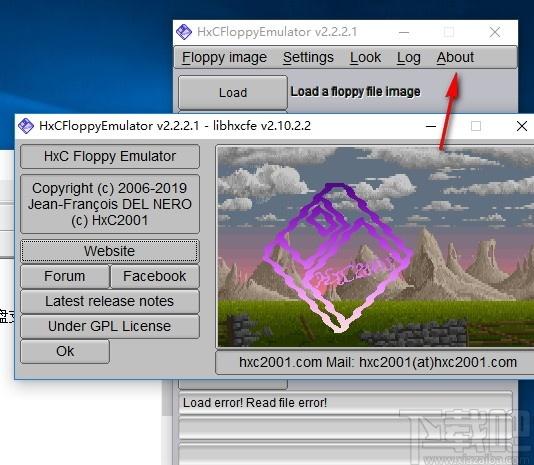The height and width of the screenshot is (465, 534).
Task: Click the HxC Floppy Emulator title button
Action: (x=110, y=156)
